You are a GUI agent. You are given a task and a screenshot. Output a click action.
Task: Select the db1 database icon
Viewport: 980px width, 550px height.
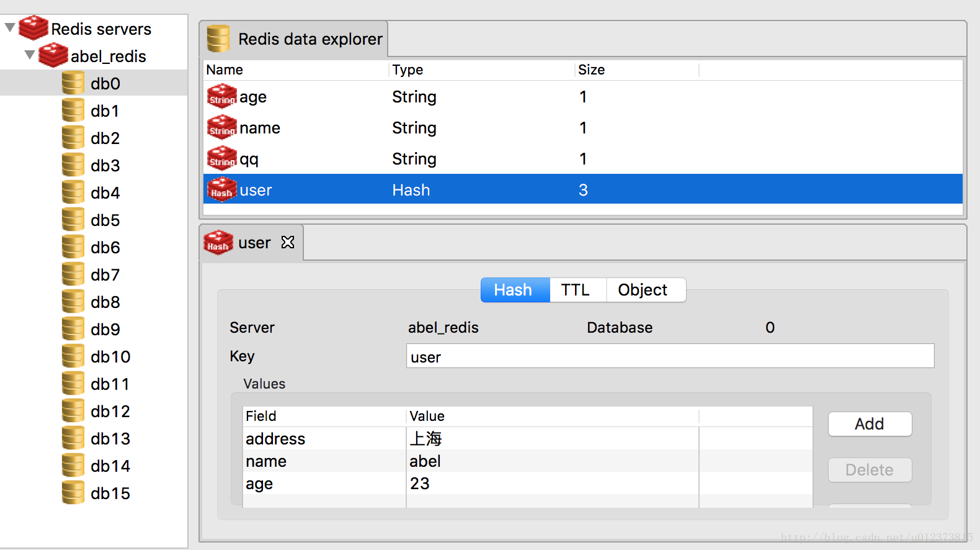tap(73, 110)
